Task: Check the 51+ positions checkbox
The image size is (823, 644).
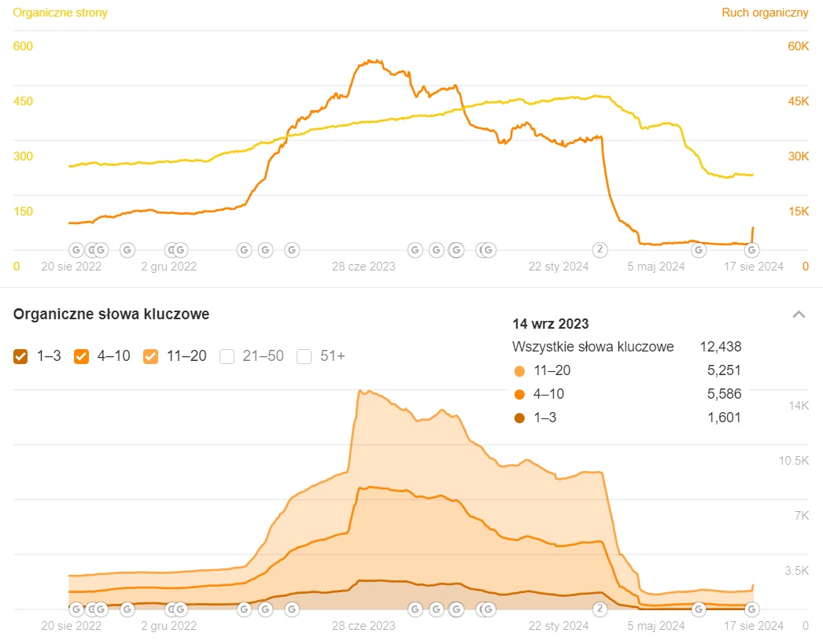Action: (304, 357)
